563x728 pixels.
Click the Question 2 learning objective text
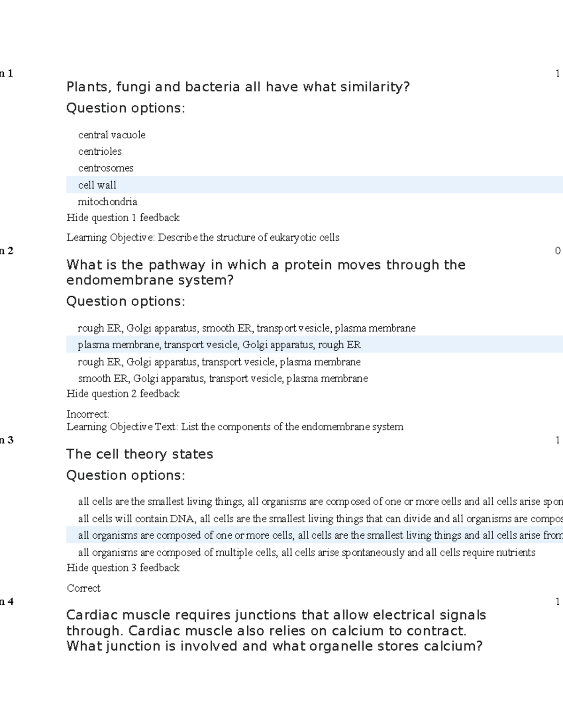coord(235,427)
